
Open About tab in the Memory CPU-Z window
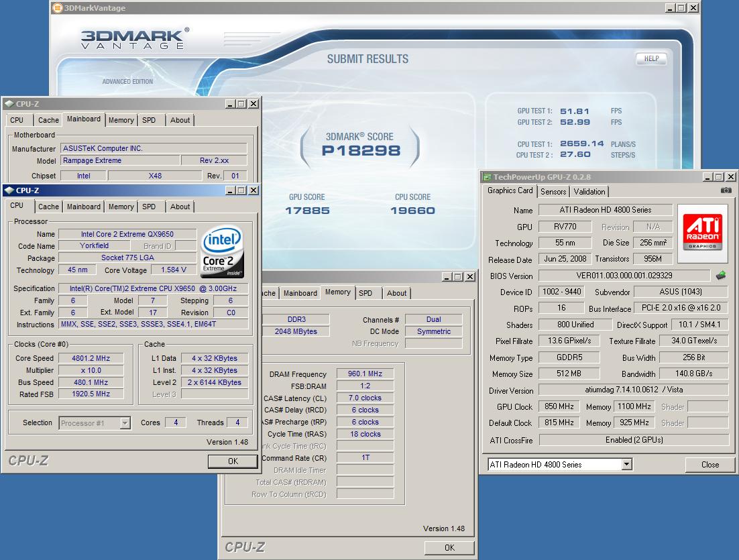coord(396,293)
